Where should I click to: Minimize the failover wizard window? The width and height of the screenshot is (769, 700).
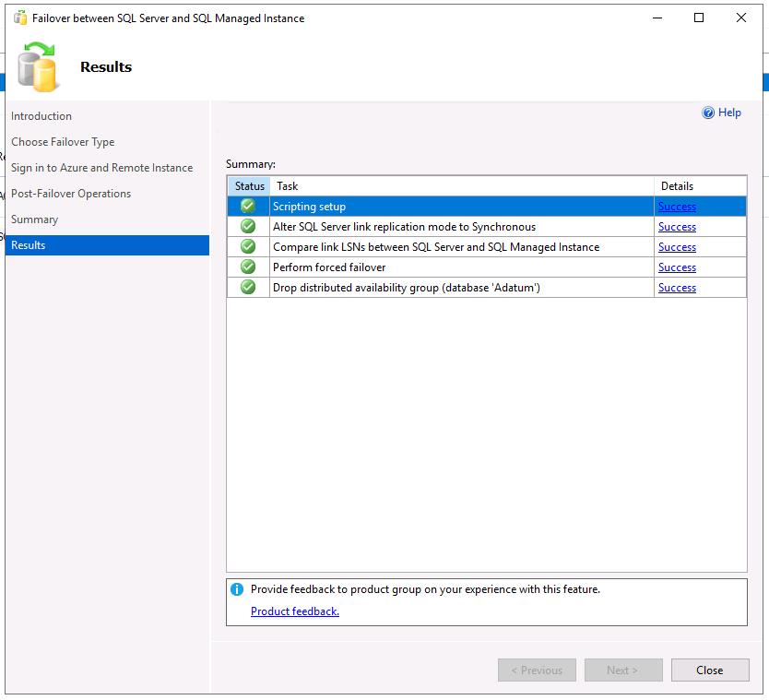pyautogui.click(x=657, y=18)
